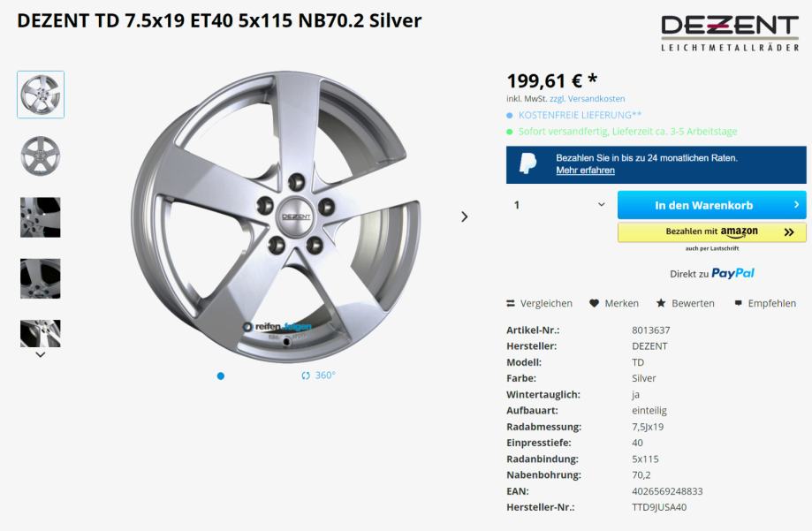Show next product image with right arrow
The image size is (812, 531).
tap(465, 216)
